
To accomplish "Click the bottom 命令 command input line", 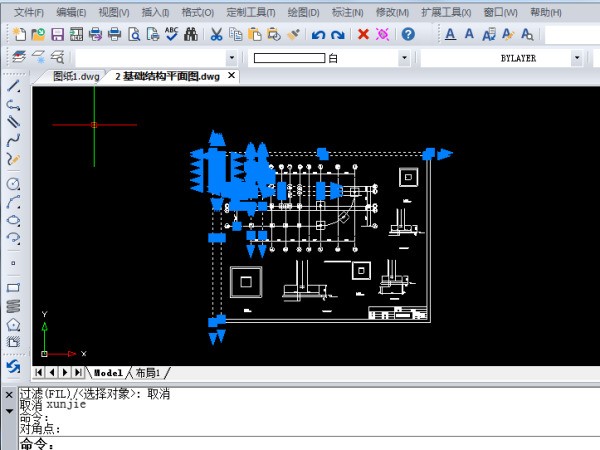I will coord(300,443).
